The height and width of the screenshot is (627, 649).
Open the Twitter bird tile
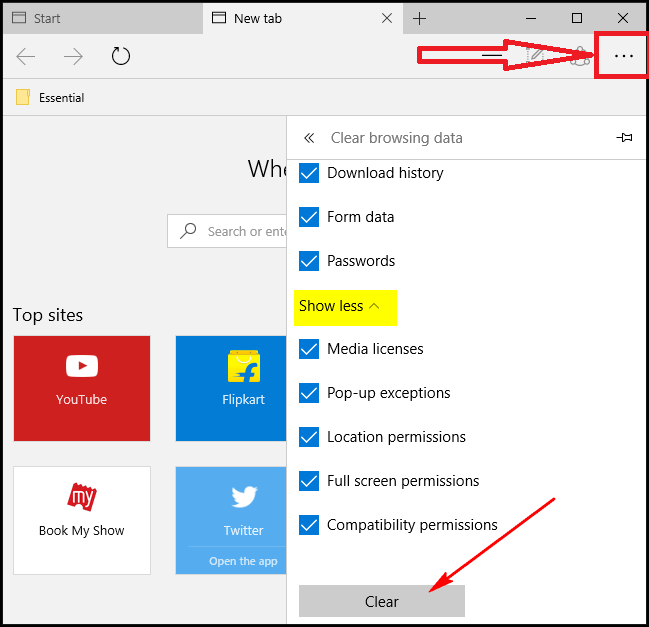click(231, 520)
